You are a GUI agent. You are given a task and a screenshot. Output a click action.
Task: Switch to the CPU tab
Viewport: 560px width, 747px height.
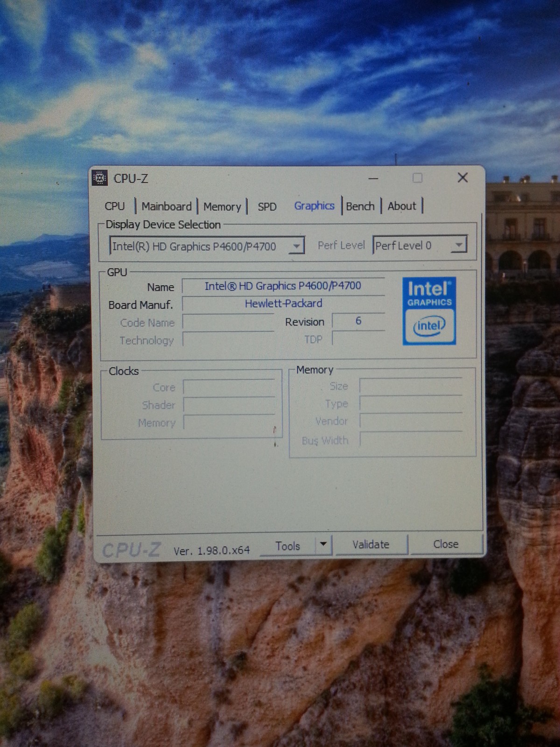pos(115,206)
